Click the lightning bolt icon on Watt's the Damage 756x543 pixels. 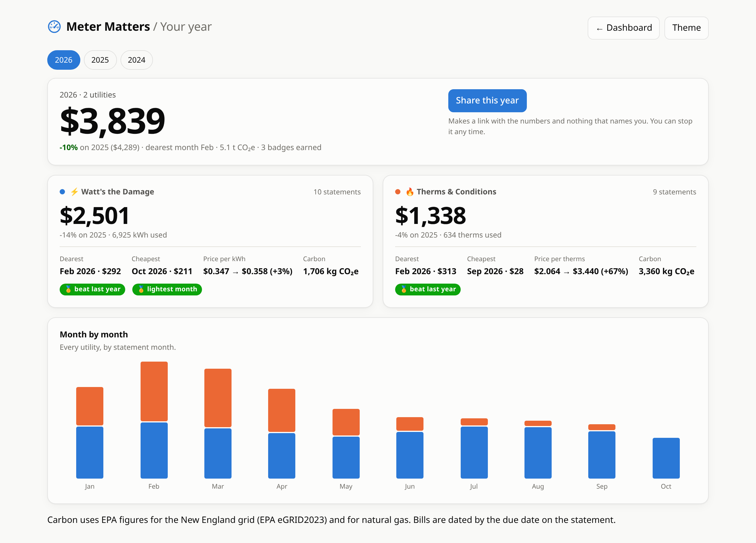tap(74, 192)
